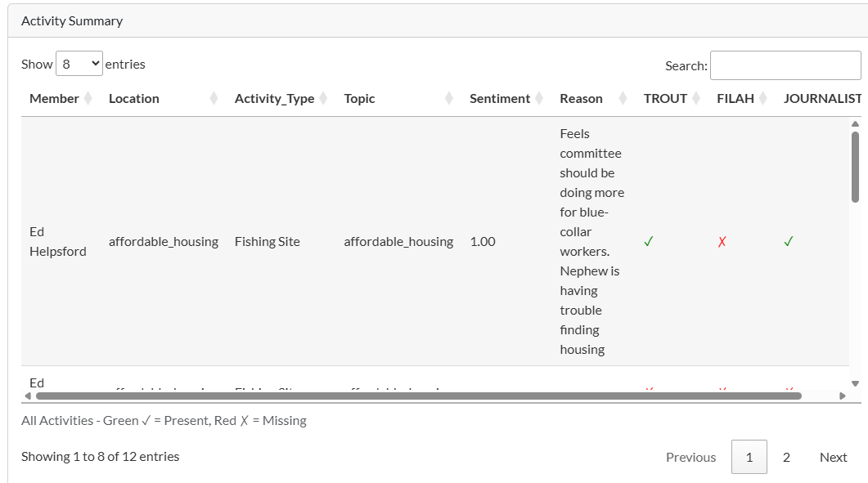Select page 1 pagination button

[749, 458]
